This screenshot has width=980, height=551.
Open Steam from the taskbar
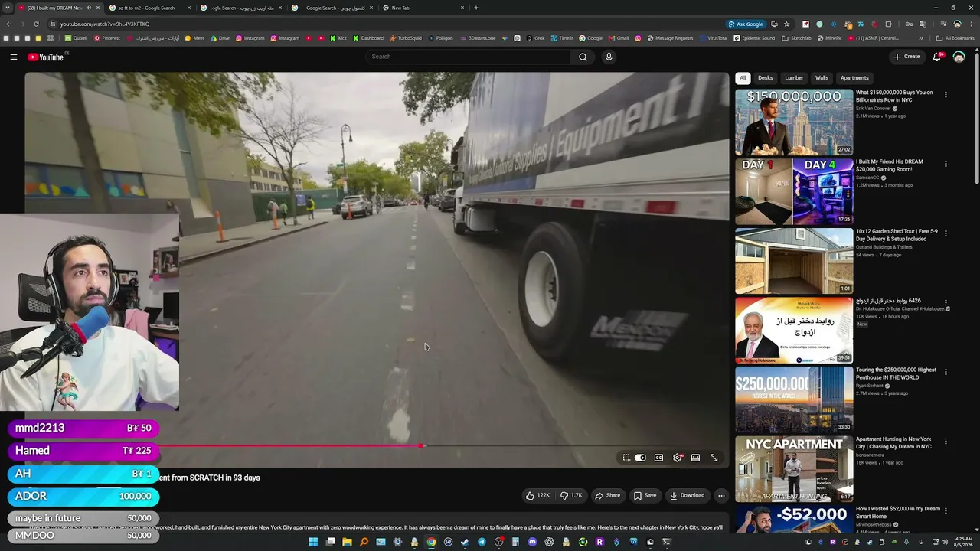(465, 542)
